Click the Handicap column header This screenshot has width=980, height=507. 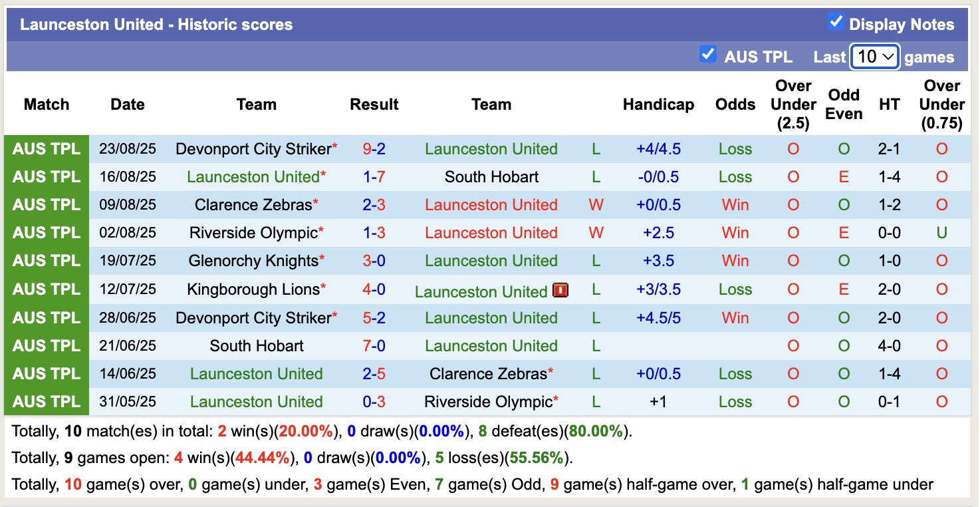coord(658,104)
